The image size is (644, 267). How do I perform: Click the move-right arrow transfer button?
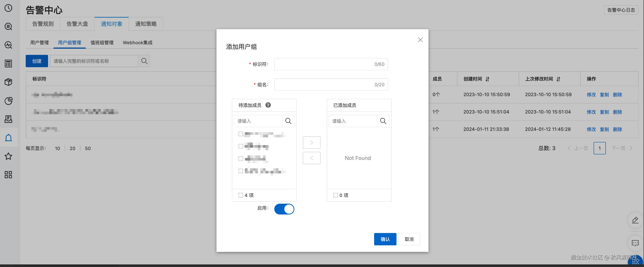311,143
